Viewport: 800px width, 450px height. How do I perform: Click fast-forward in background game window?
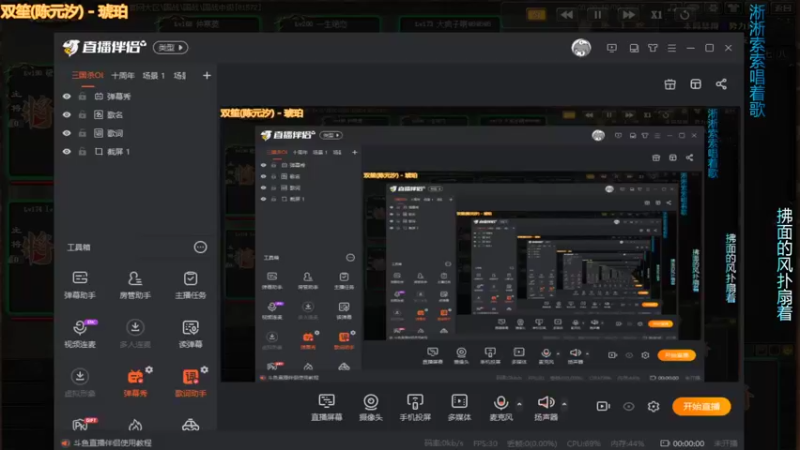tap(629, 15)
